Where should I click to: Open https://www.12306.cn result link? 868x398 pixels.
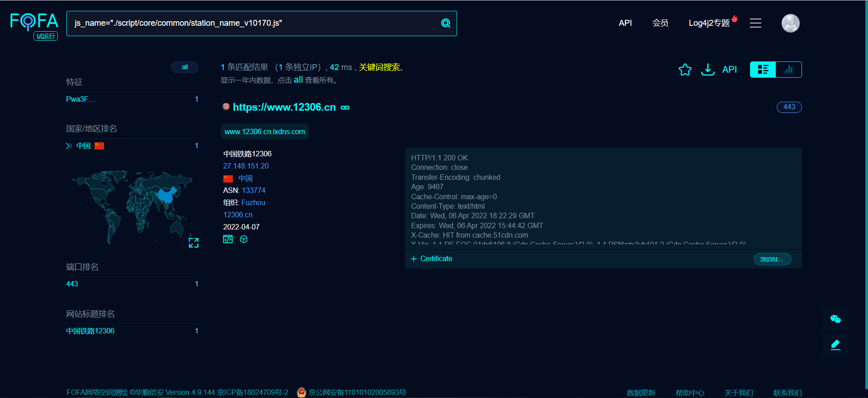(284, 107)
